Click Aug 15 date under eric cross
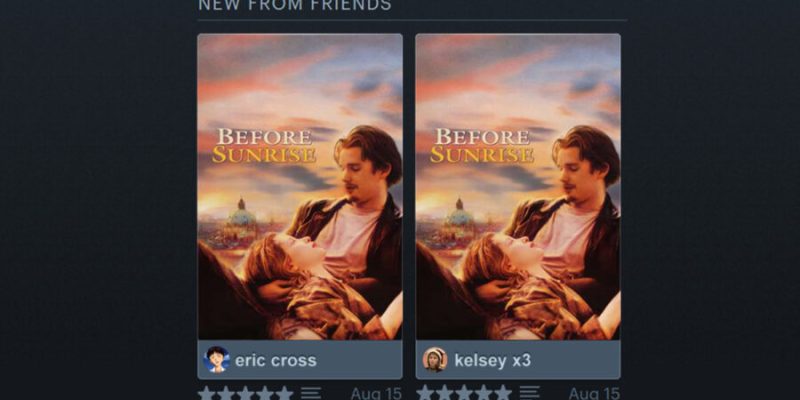This screenshot has width=800, height=400. tap(376, 393)
